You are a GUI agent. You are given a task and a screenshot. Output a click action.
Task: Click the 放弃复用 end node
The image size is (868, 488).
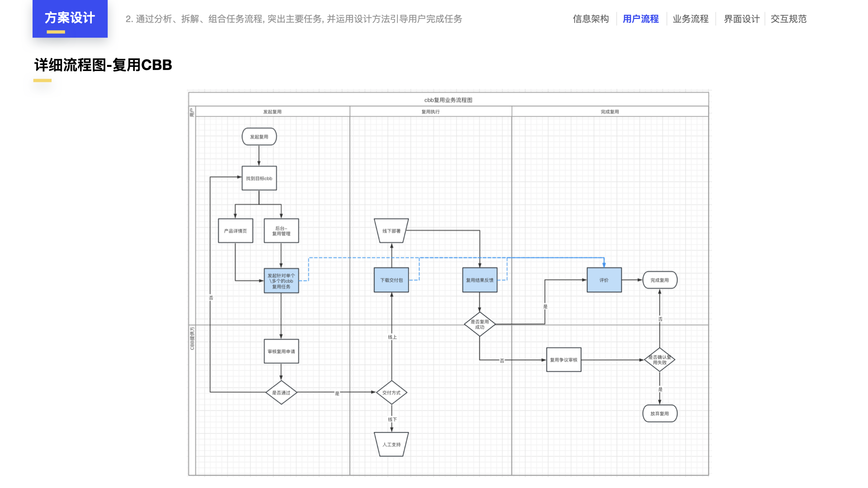pos(660,413)
